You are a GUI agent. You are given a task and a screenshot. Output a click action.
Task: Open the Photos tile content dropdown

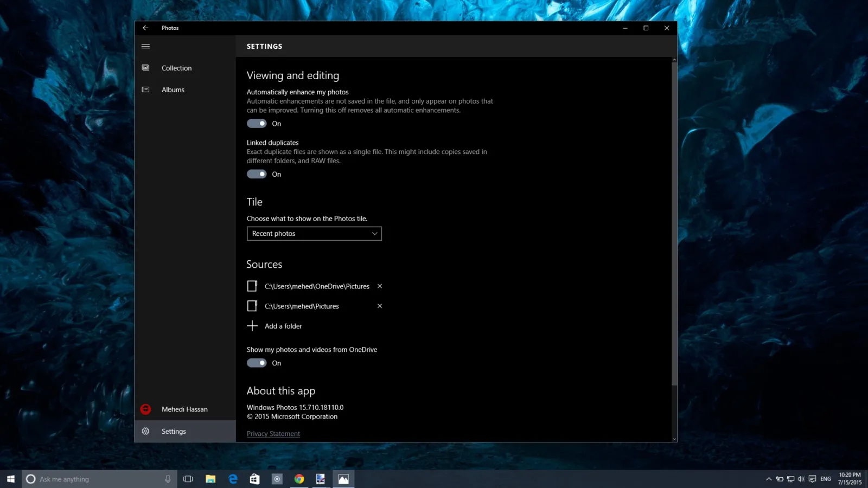tap(314, 234)
